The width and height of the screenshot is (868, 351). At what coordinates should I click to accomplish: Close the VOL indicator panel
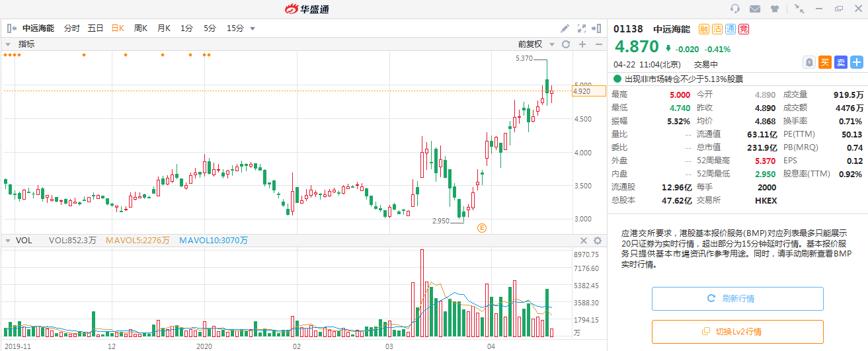(584, 241)
